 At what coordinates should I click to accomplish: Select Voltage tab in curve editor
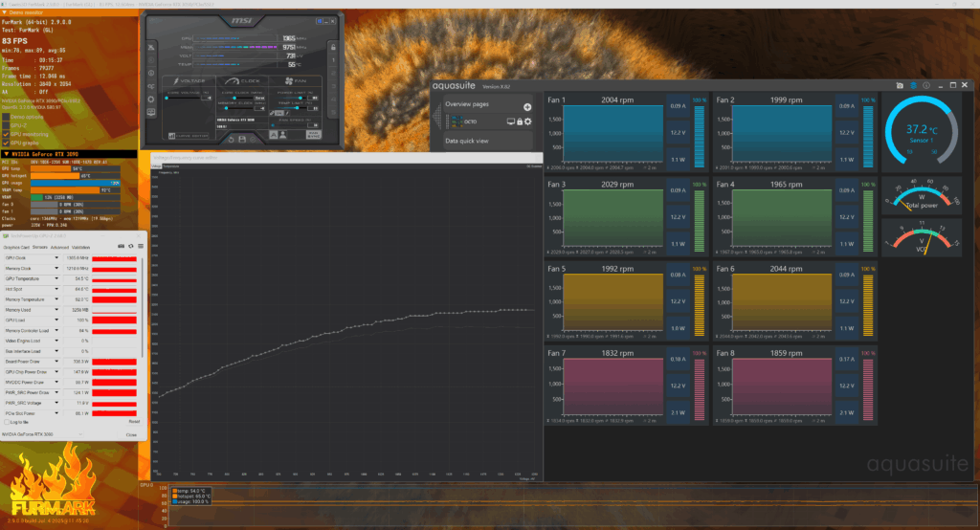point(156,166)
